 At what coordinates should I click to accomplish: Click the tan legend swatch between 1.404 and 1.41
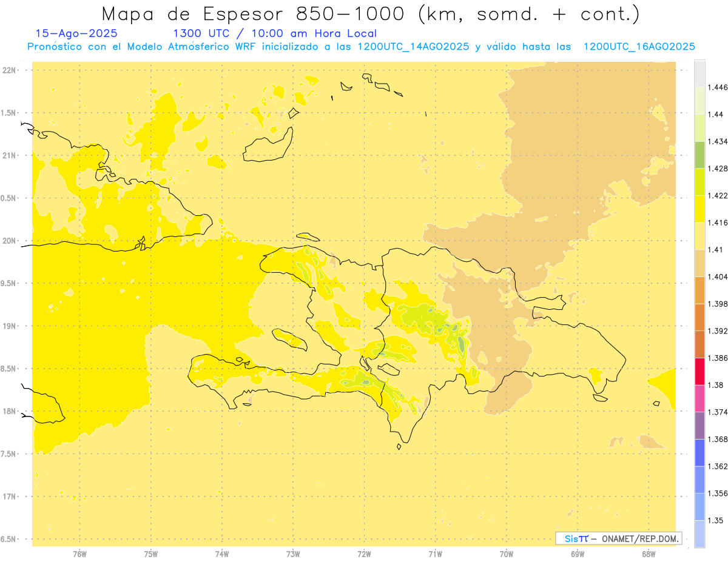[699, 263]
